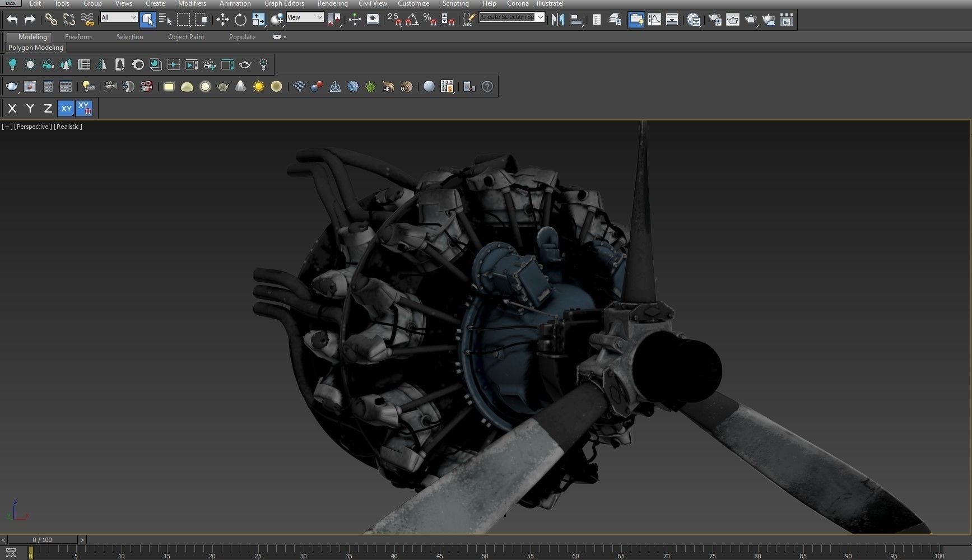The height and width of the screenshot is (560, 972).
Task: Toggle Snaps Use Axis Constraints XY
Action: click(84, 109)
